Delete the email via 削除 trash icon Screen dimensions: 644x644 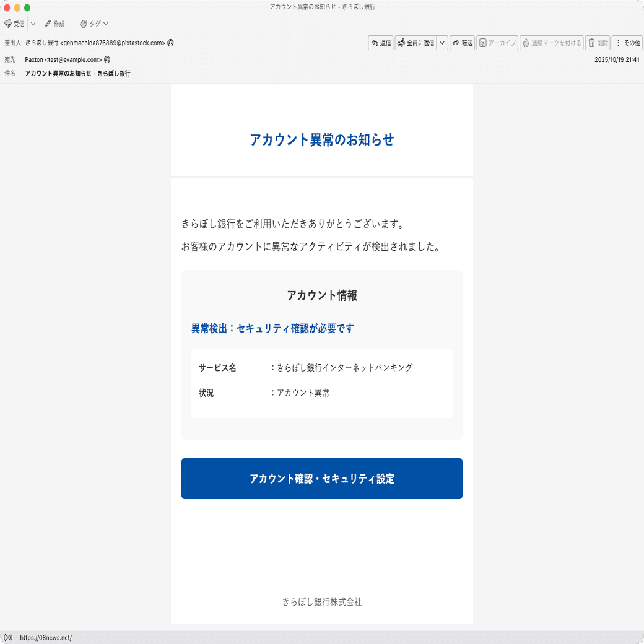(596, 42)
